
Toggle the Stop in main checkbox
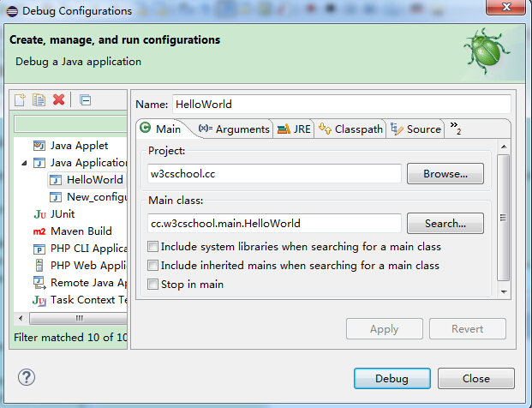pyautogui.click(x=153, y=285)
